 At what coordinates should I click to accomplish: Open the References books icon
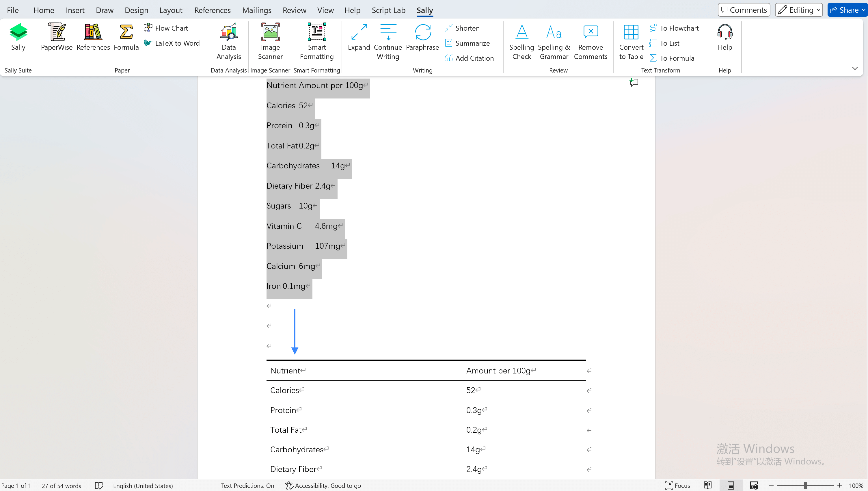point(93,37)
